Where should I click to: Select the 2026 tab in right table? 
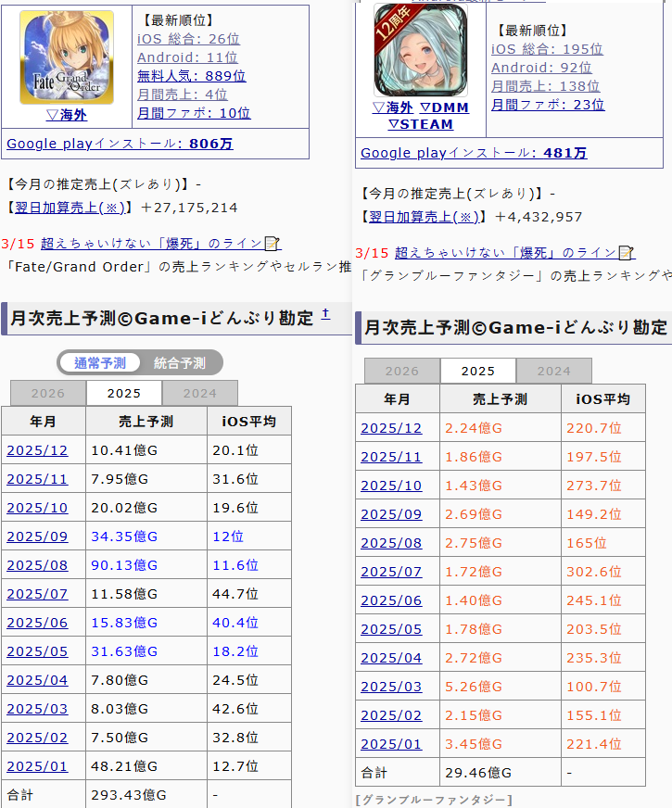click(402, 371)
